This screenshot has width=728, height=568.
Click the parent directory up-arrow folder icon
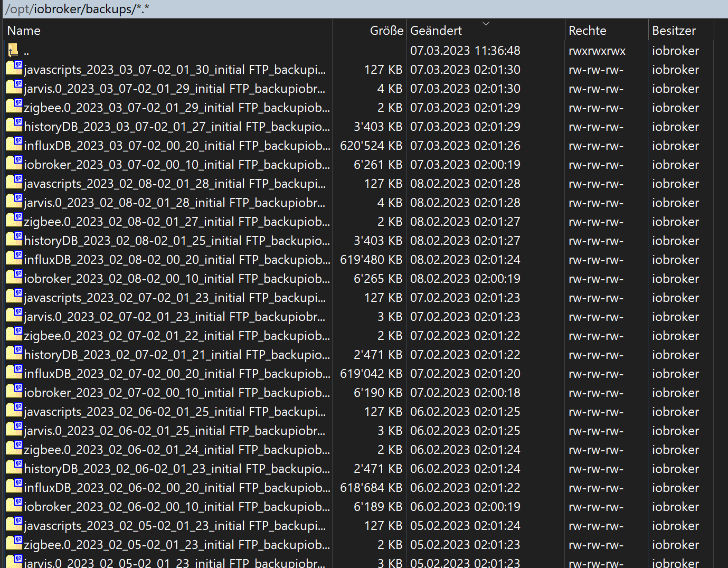pos(14,51)
